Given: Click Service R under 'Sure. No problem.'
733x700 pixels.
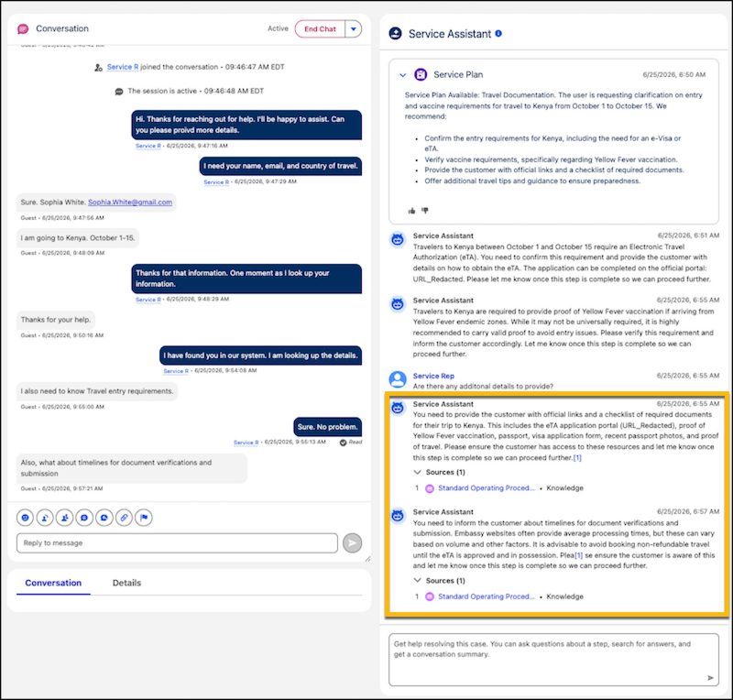Looking at the screenshot, I should tap(246, 443).
